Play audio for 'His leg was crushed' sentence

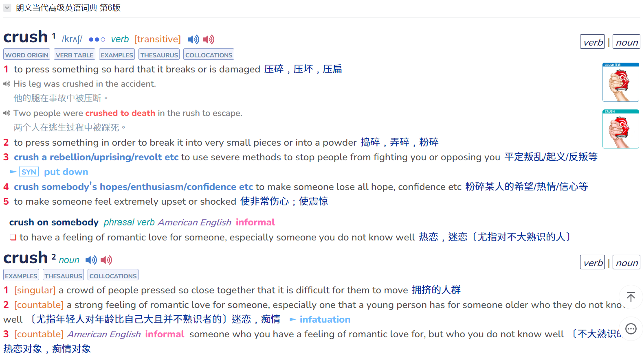(7, 84)
